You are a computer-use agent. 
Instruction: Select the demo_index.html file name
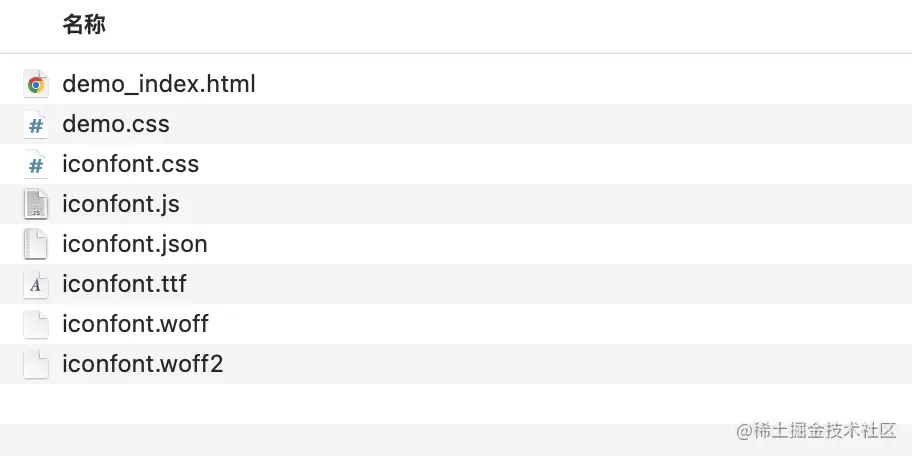tap(158, 84)
